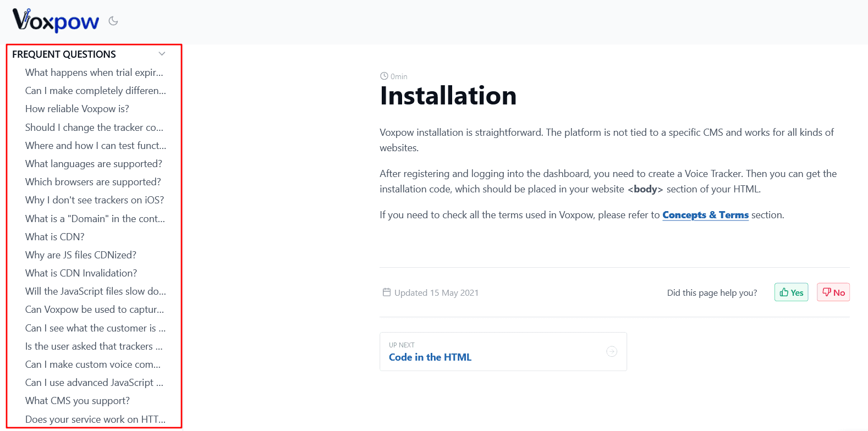This screenshot has width=868, height=431.
Task: Open "Why are JS files CDNized?"
Action: [81, 255]
